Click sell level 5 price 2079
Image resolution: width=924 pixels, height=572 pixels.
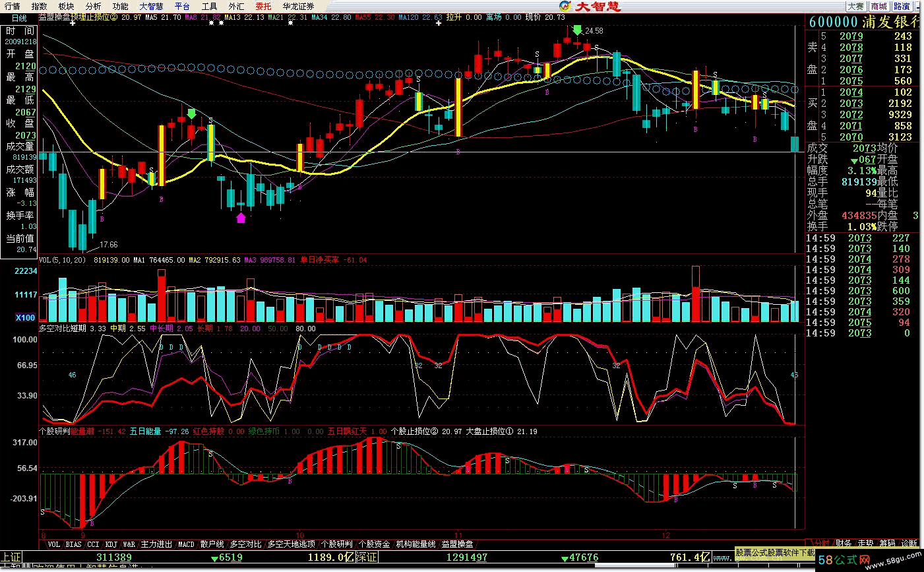pyautogui.click(x=851, y=36)
